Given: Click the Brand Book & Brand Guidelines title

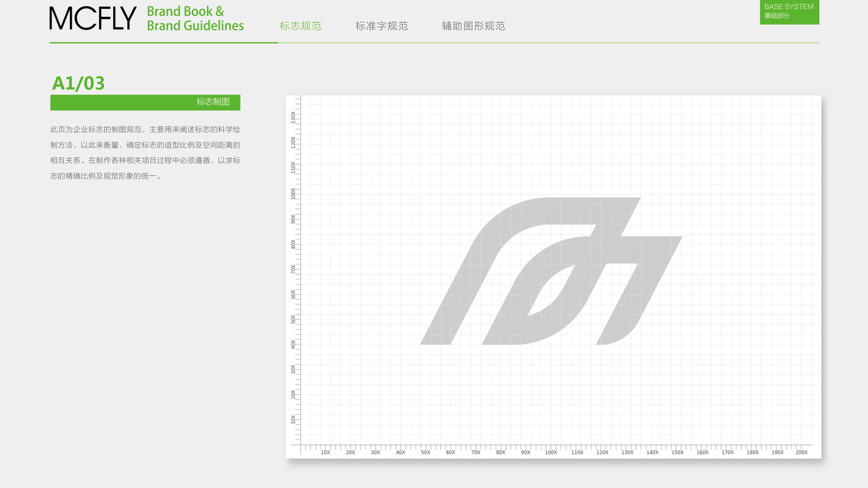Looking at the screenshot, I should point(195,18).
